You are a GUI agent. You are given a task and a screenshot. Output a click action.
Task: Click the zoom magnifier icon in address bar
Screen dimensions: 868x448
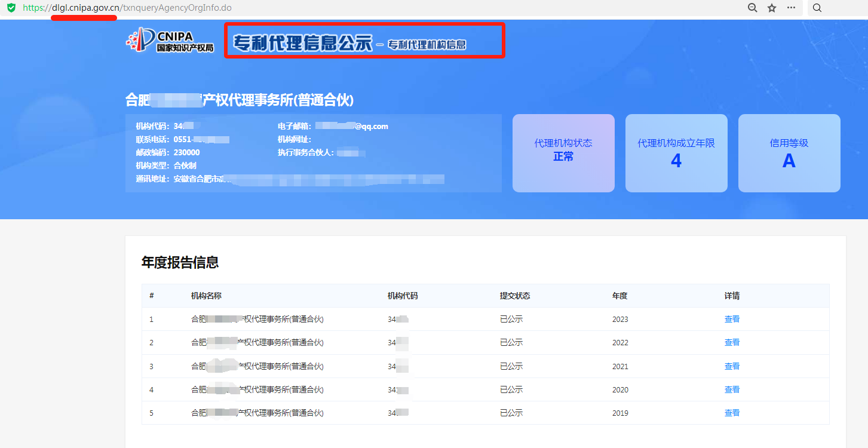pos(753,8)
